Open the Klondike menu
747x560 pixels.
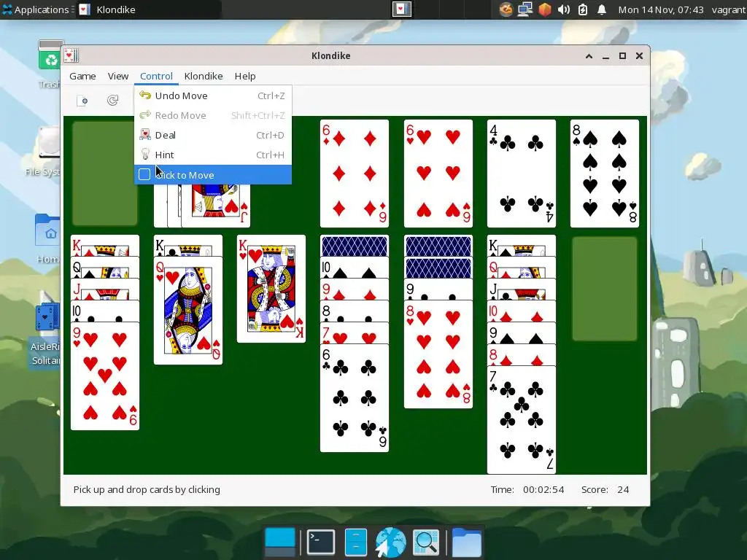pyautogui.click(x=204, y=76)
